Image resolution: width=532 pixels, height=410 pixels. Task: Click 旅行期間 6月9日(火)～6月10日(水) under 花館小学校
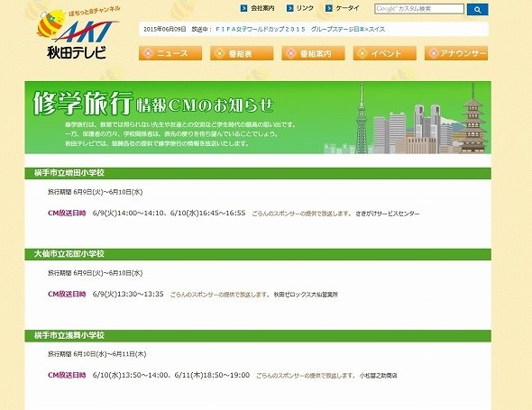[x=95, y=273]
